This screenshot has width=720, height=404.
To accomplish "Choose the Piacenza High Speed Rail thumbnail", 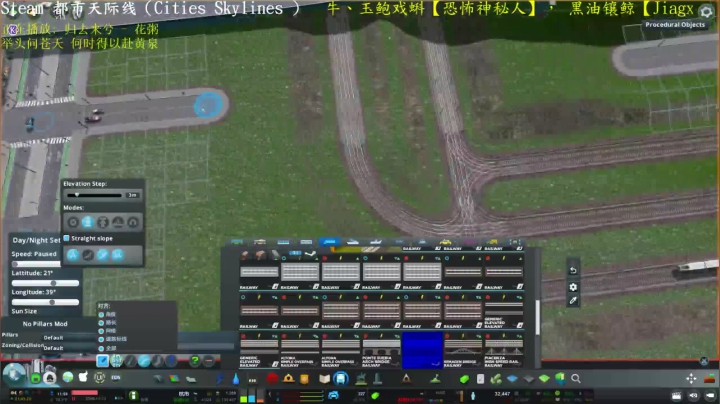I will (x=504, y=351).
